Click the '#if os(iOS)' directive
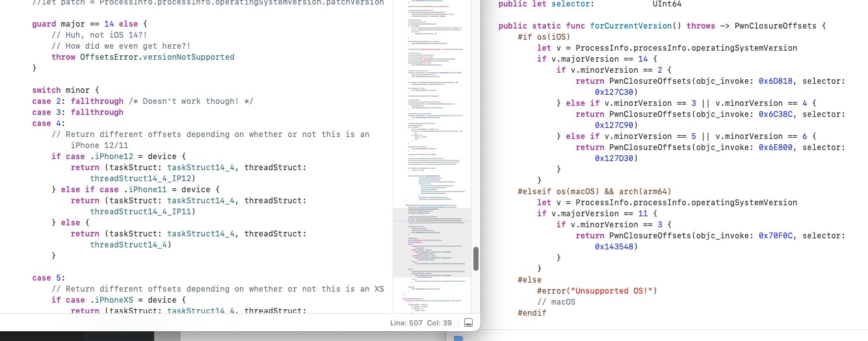This screenshot has width=868, height=341. [x=544, y=38]
